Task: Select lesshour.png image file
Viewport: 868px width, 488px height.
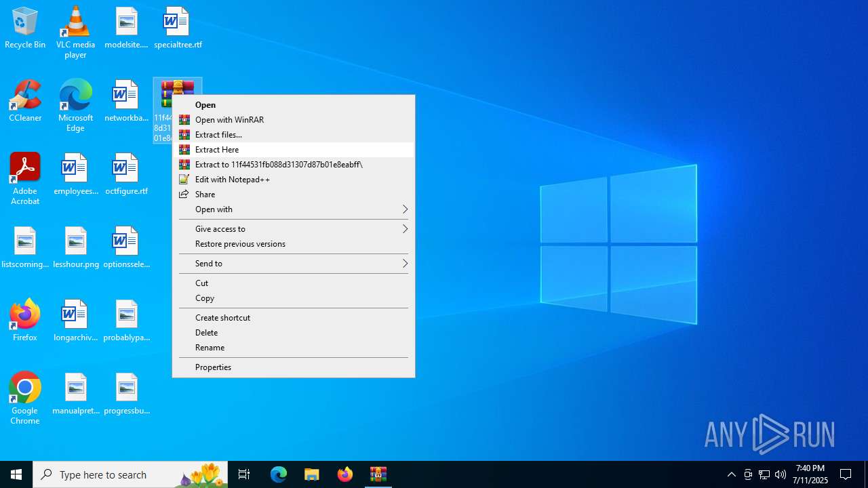Action: pos(75,248)
